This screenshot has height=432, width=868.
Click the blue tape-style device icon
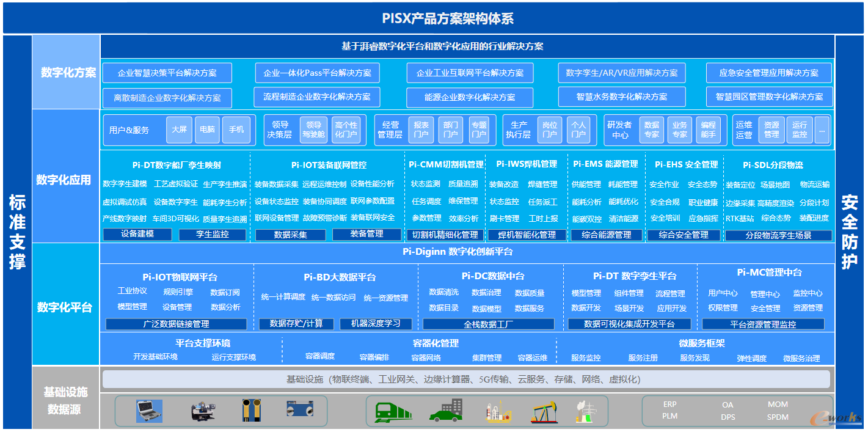[x=299, y=410]
